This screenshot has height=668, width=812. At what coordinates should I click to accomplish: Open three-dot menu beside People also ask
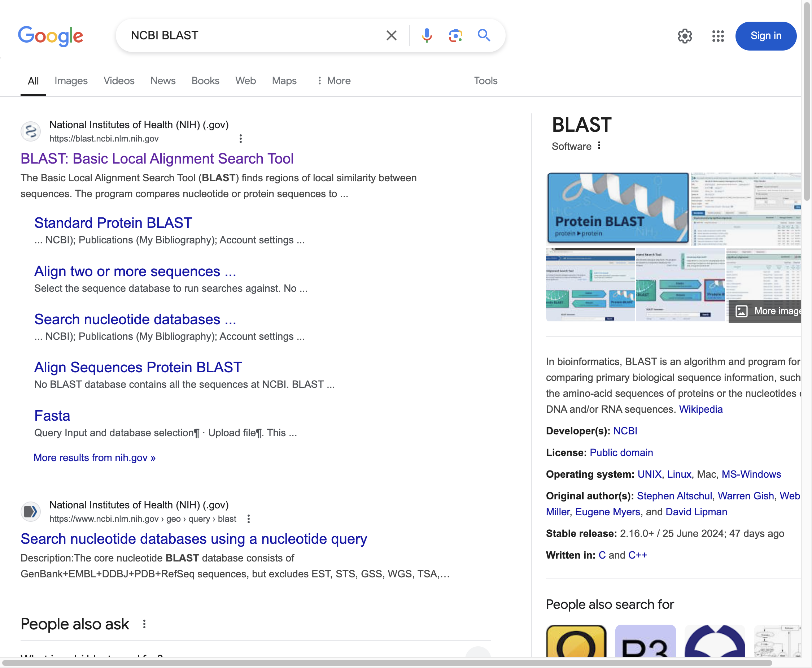coord(144,624)
